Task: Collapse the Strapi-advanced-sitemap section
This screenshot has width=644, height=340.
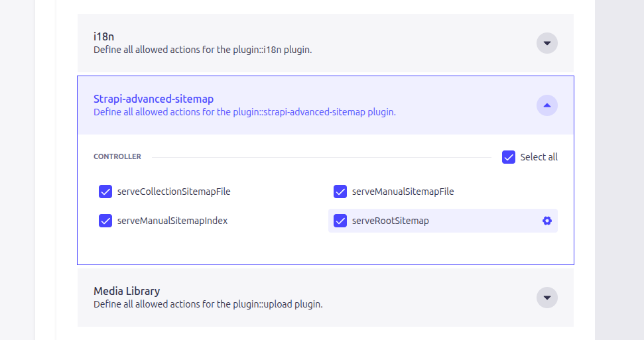Action: pyautogui.click(x=547, y=105)
